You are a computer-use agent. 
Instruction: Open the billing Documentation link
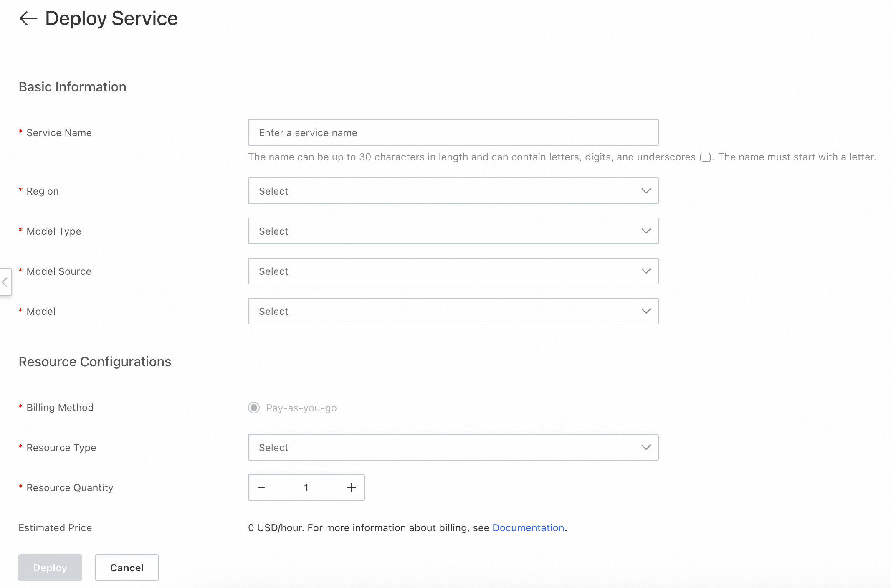point(528,527)
